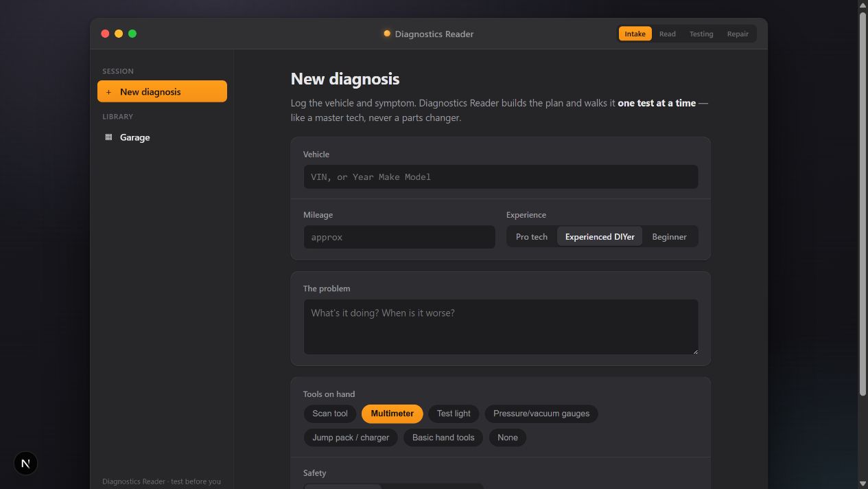This screenshot has width=868, height=489.
Task: Click the Mileage field label
Action: tap(318, 215)
